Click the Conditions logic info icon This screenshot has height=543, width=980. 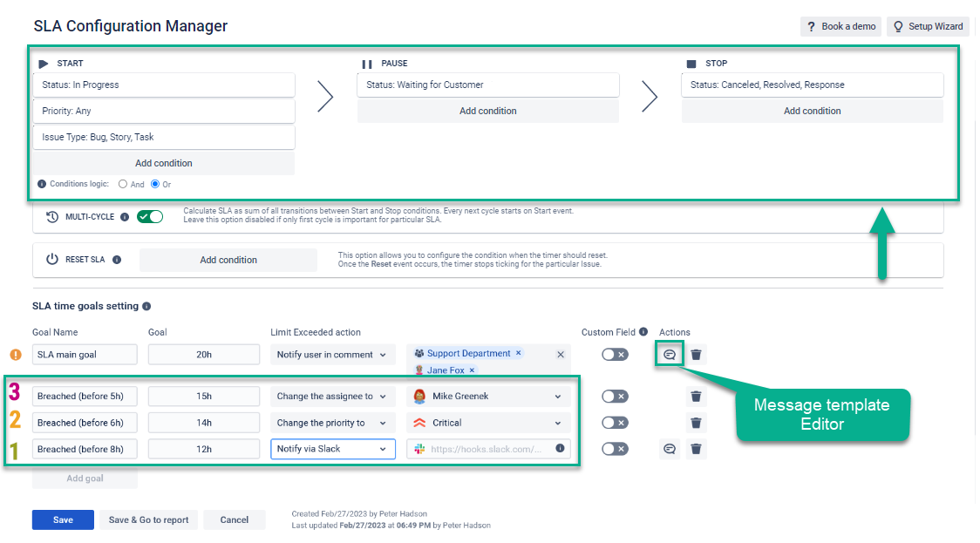tap(42, 184)
